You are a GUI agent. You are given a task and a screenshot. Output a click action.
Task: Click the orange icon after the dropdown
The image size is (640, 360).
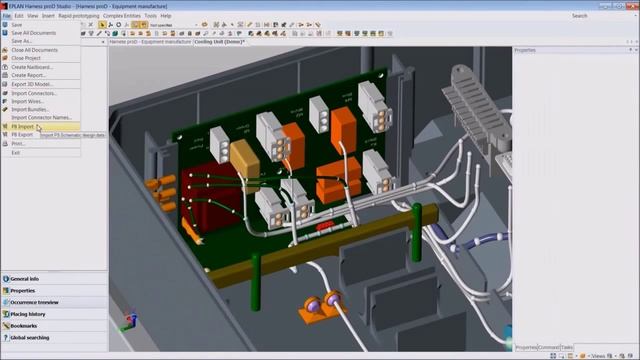tap(204, 25)
